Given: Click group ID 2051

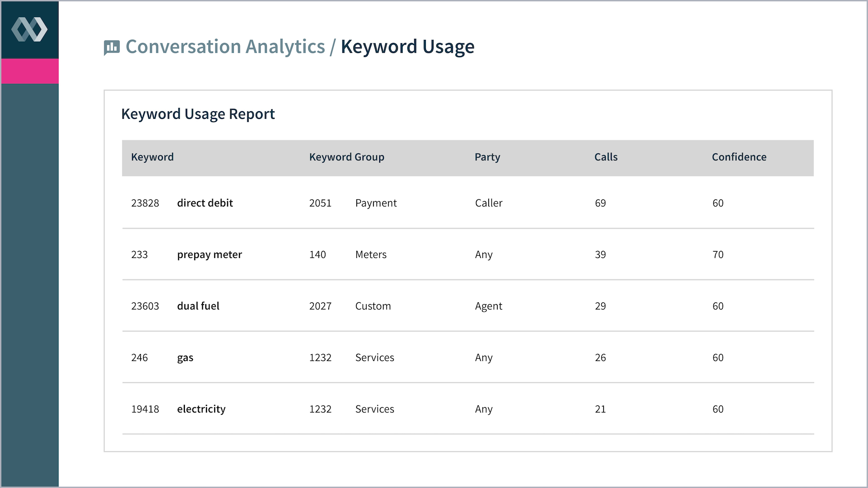Looking at the screenshot, I should click(320, 203).
